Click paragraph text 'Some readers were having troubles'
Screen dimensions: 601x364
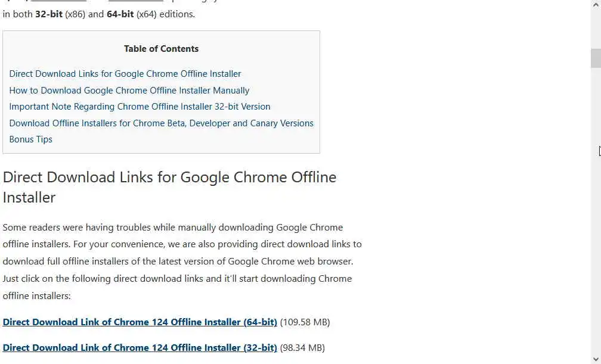pos(77,228)
